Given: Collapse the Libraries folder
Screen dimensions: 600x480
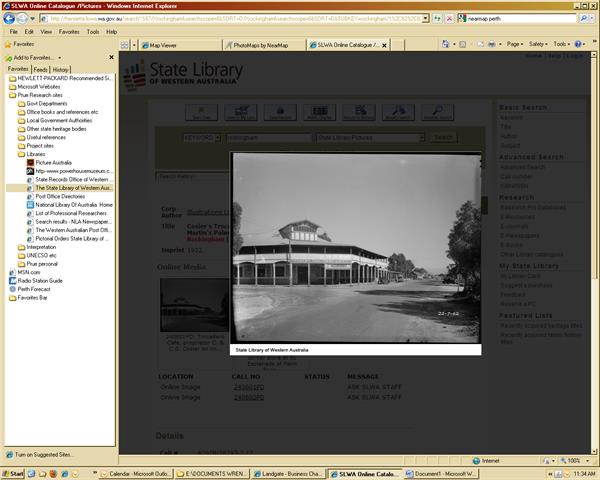Looking at the screenshot, I should [x=32, y=154].
